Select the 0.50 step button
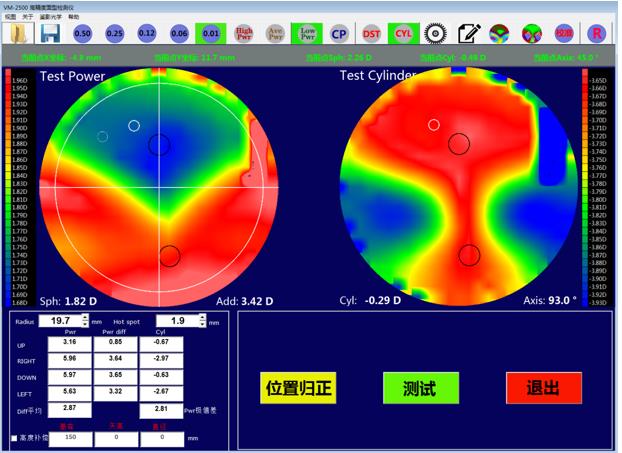The height and width of the screenshot is (453, 622). click(x=83, y=34)
